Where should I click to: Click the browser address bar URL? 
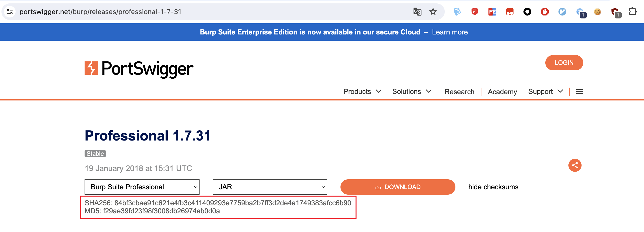(100, 12)
